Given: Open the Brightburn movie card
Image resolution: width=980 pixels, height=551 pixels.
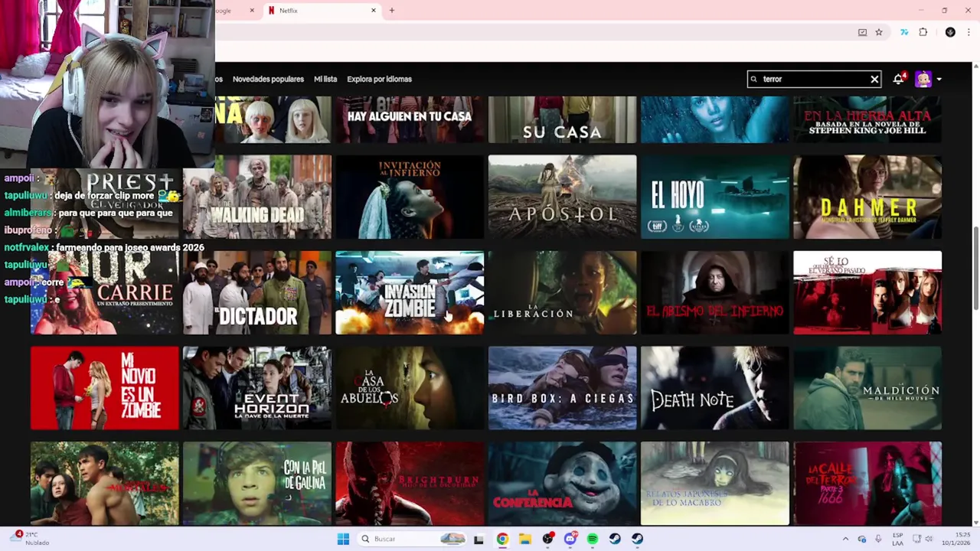Looking at the screenshot, I should 410,484.
